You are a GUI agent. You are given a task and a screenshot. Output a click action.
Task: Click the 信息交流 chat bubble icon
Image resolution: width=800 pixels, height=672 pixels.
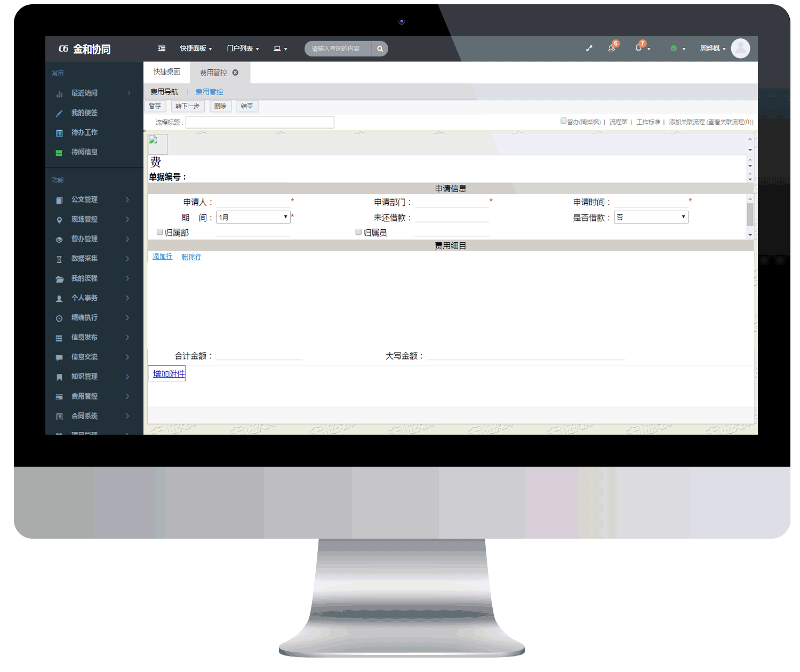[x=59, y=357]
